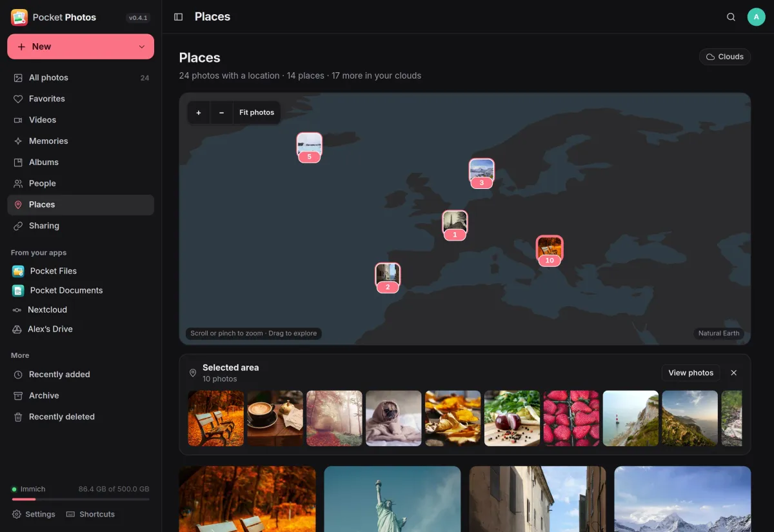Open autumn leaves thumbnail
Viewport: 774px width, 532px height.
453,419
